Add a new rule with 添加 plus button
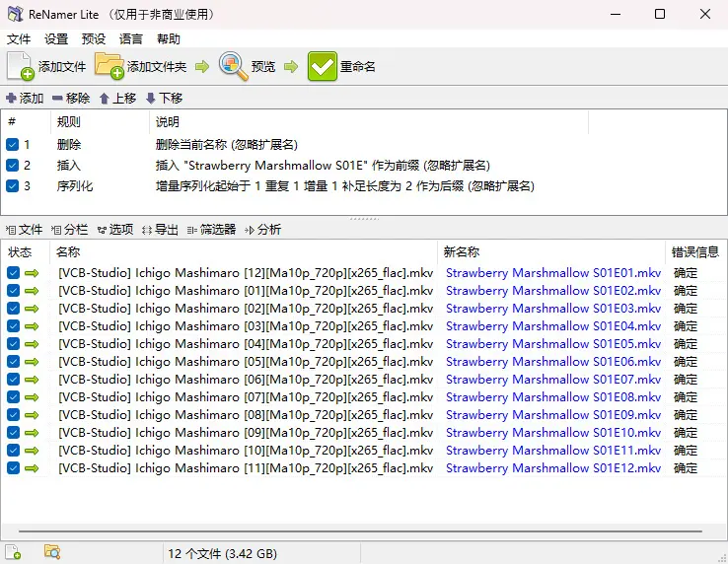The height and width of the screenshot is (564, 728). point(25,98)
